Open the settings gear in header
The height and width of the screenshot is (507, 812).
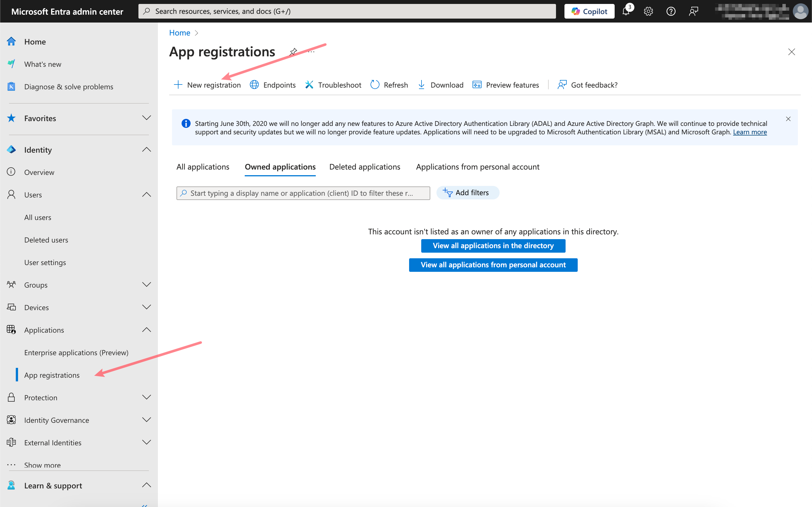(648, 11)
